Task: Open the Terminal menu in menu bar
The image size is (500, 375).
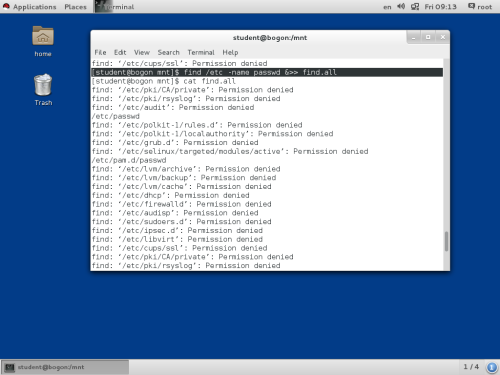Action: click(201, 52)
